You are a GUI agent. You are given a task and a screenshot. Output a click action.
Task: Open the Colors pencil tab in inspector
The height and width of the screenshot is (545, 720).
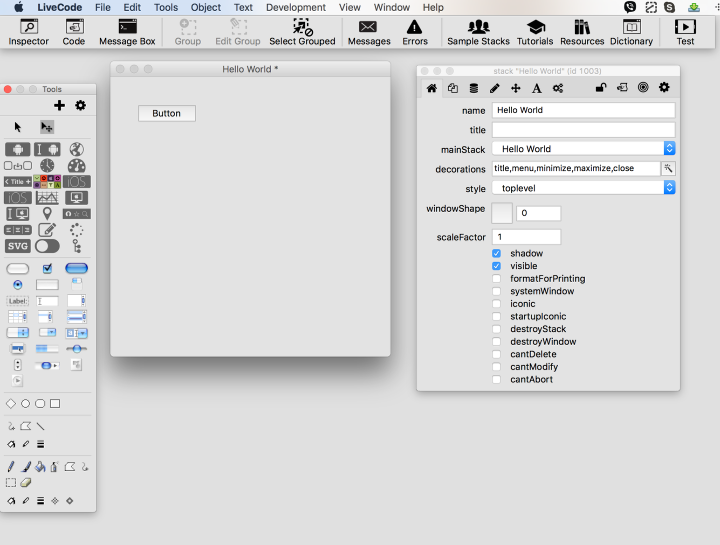[495, 88]
